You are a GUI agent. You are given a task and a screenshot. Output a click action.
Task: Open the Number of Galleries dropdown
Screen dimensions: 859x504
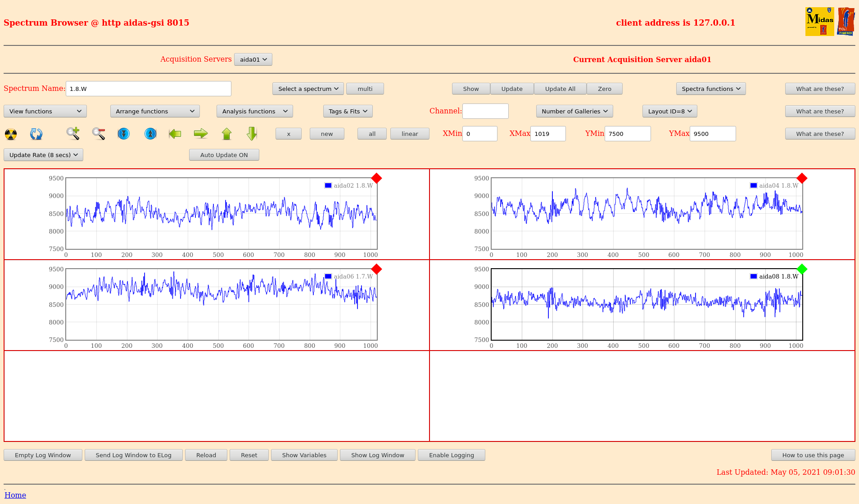coord(574,111)
